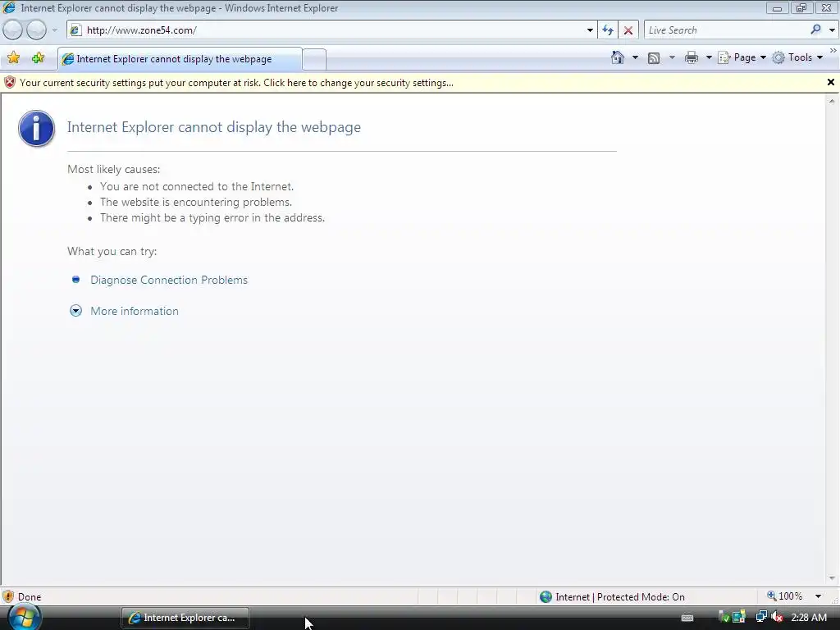Click the network connection tray icon
Viewport: 840px width, 630px height.
pos(760,617)
